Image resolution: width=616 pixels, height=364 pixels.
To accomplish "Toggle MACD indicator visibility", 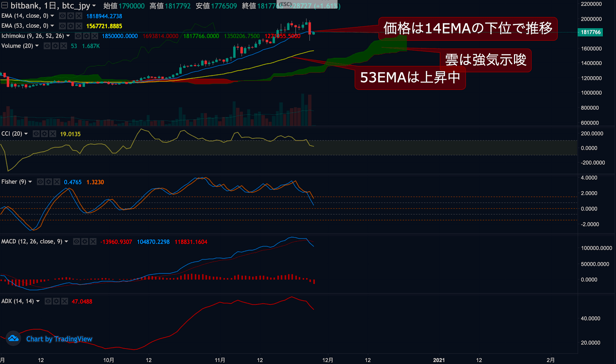I will click(x=77, y=241).
